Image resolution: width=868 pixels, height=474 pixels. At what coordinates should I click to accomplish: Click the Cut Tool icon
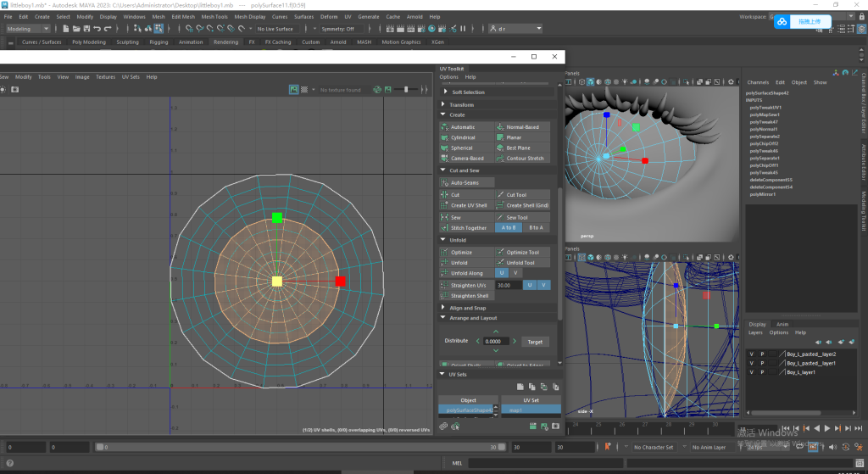pyautogui.click(x=500, y=195)
